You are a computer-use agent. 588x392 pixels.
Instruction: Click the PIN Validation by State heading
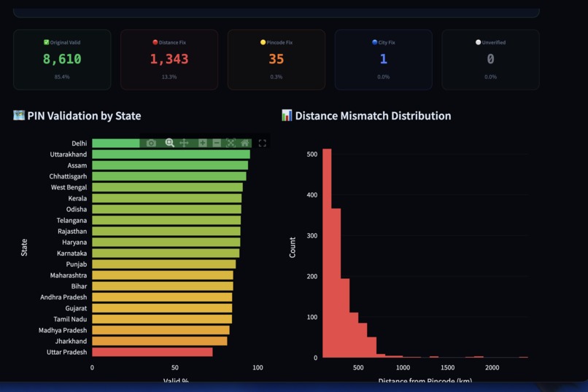[x=84, y=116]
